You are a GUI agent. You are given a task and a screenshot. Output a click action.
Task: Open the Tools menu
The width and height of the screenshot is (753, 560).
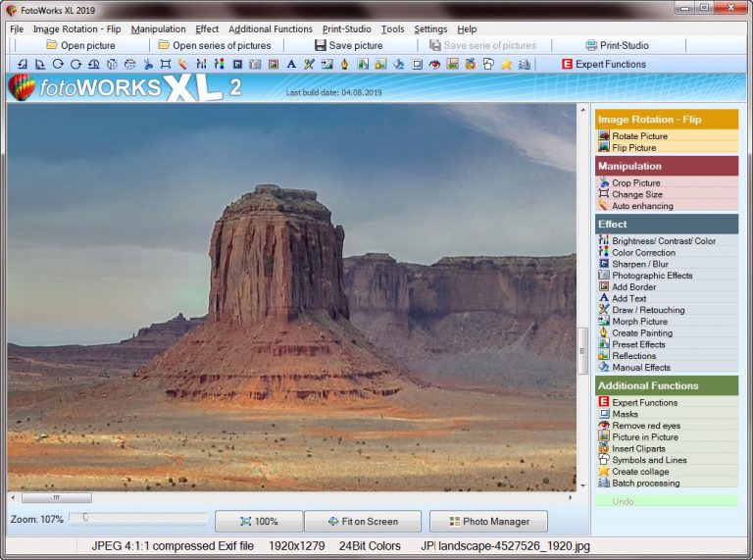tap(393, 29)
